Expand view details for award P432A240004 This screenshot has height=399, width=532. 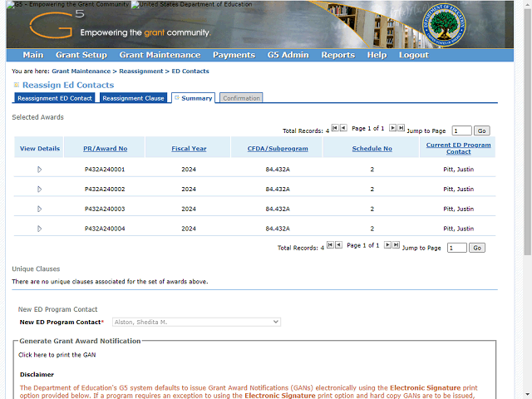coord(39,229)
